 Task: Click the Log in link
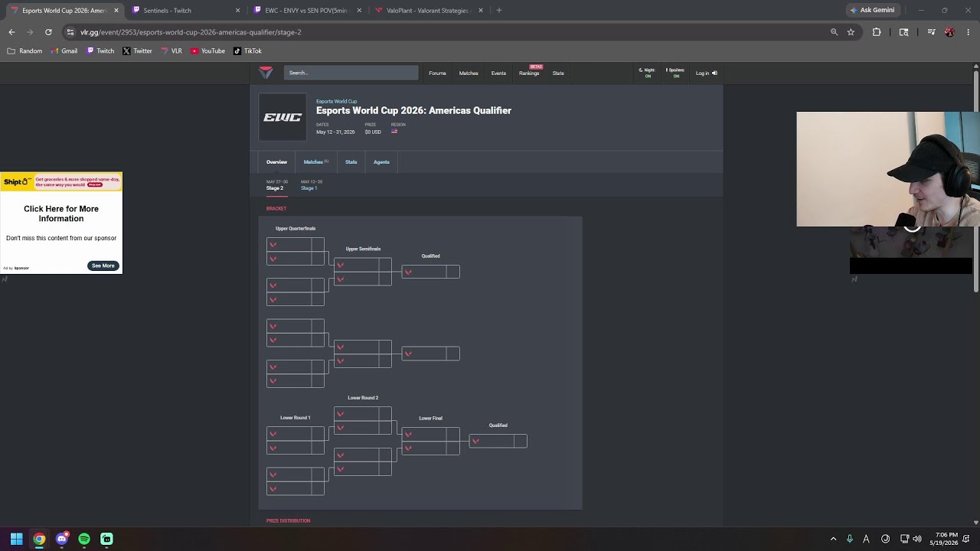tap(706, 73)
